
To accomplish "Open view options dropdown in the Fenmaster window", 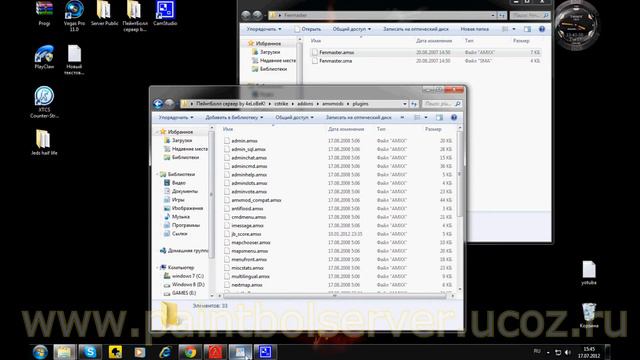I will coord(513,29).
